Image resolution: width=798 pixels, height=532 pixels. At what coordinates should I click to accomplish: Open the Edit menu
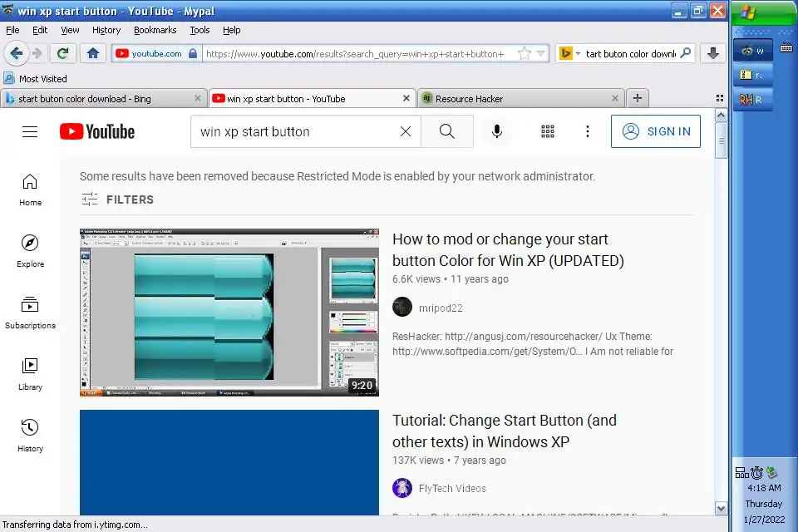[40, 30]
